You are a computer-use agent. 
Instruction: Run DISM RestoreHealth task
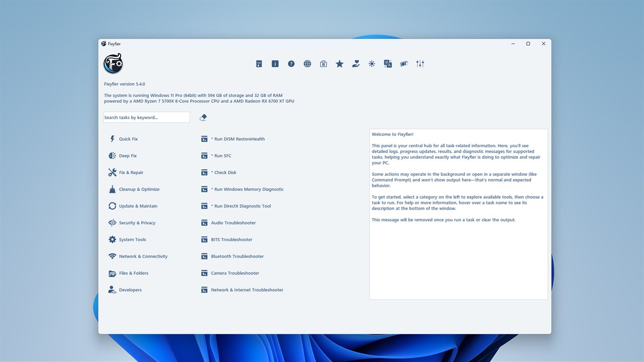(233, 139)
